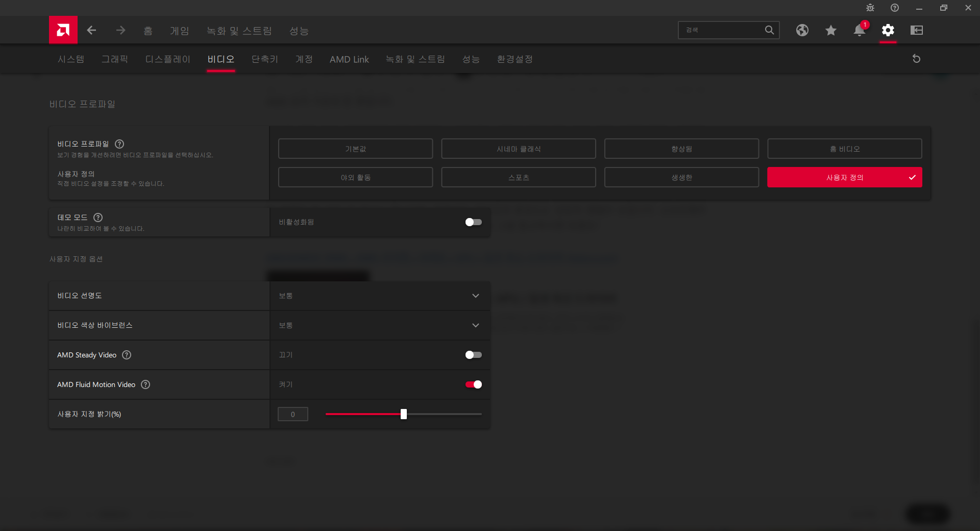Click the AMD logo home icon
The width and height of the screenshot is (980, 531).
coord(63,30)
